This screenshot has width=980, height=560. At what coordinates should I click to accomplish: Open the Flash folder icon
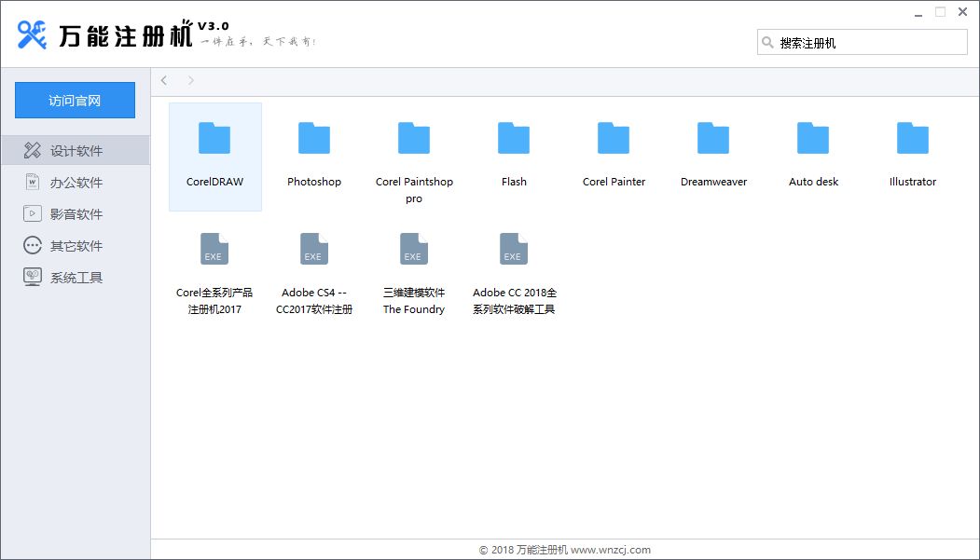coord(514,138)
